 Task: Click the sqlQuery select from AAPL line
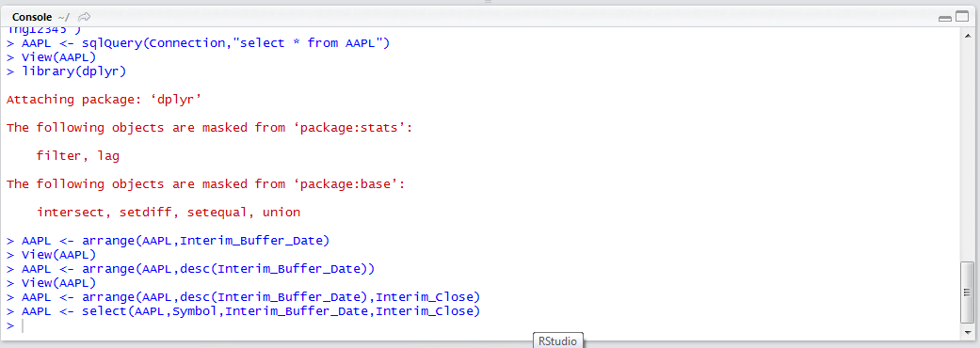[198, 43]
